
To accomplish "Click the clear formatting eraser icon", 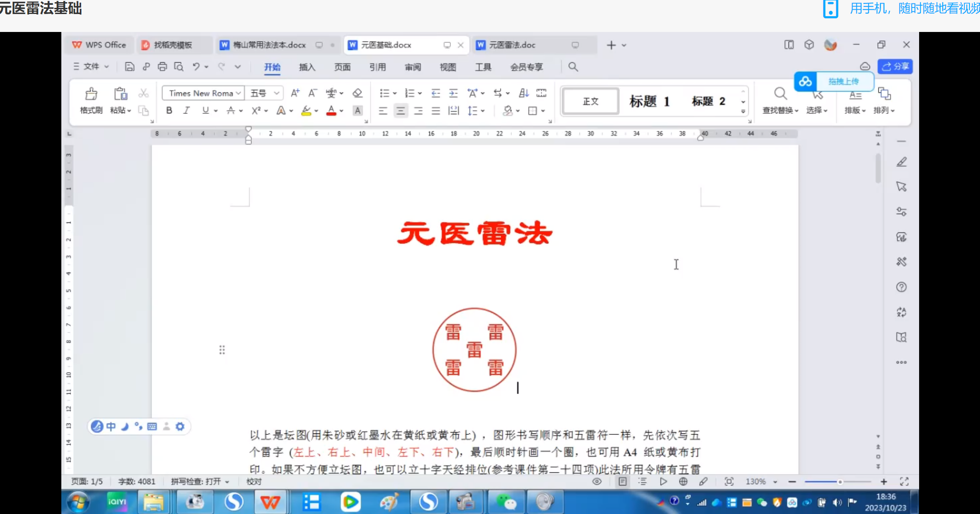I will click(357, 93).
